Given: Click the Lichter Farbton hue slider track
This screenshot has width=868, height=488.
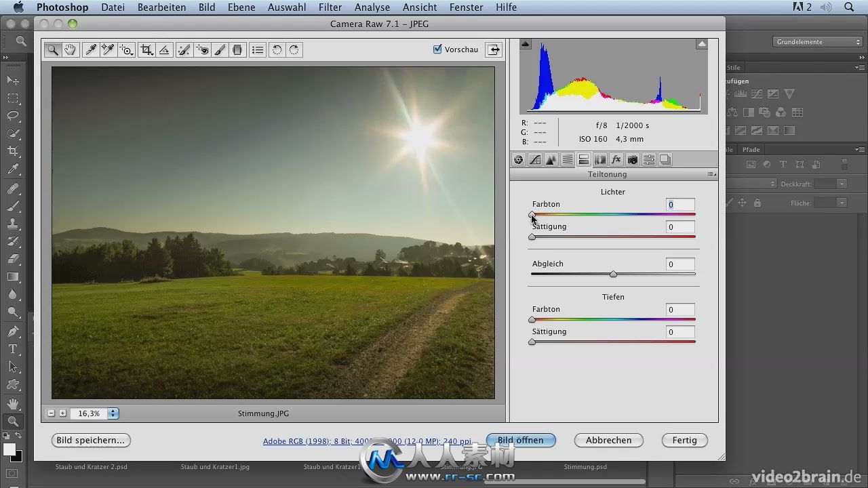Looking at the screenshot, I should [x=613, y=214].
